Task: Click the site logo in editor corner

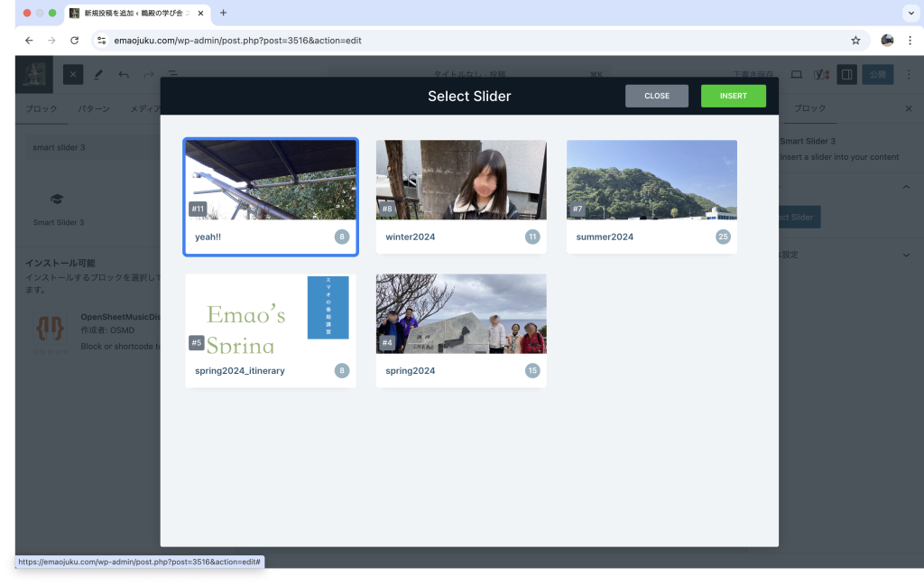Action: tap(34, 74)
